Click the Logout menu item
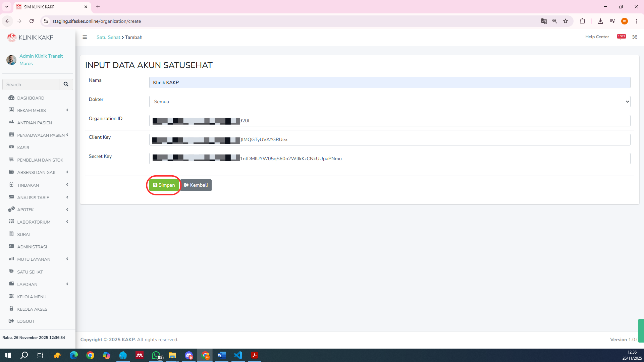 26,321
